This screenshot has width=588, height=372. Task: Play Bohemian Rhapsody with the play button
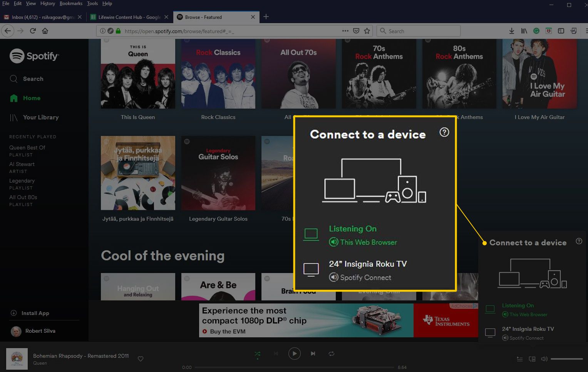click(294, 354)
